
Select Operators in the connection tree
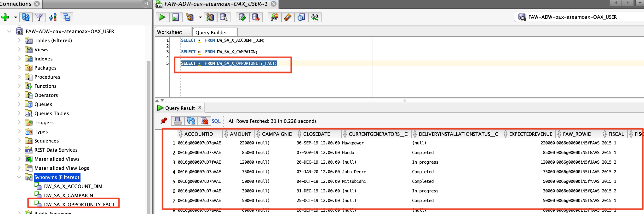(46, 95)
